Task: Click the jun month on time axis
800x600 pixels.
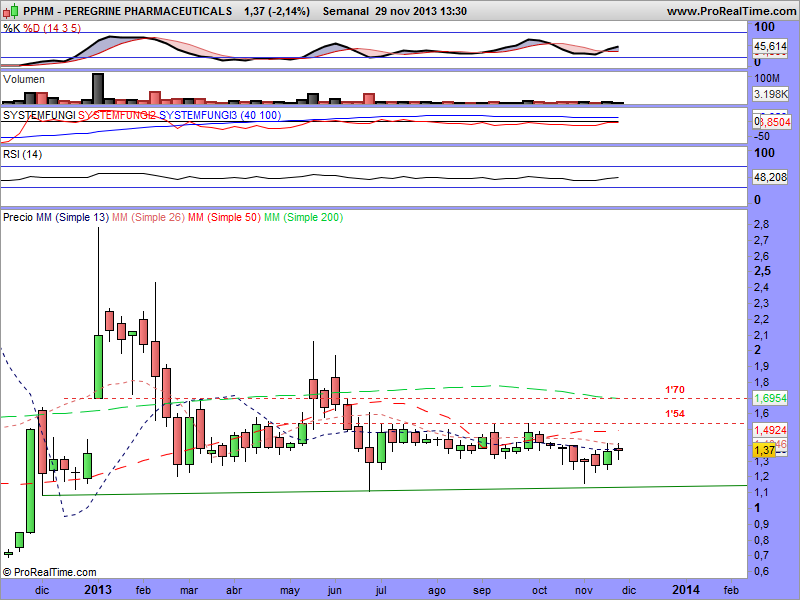Action: pos(334,591)
